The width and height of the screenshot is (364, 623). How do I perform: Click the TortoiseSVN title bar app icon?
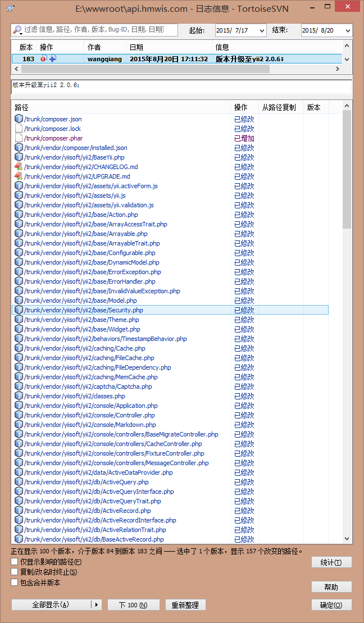pos(11,8)
